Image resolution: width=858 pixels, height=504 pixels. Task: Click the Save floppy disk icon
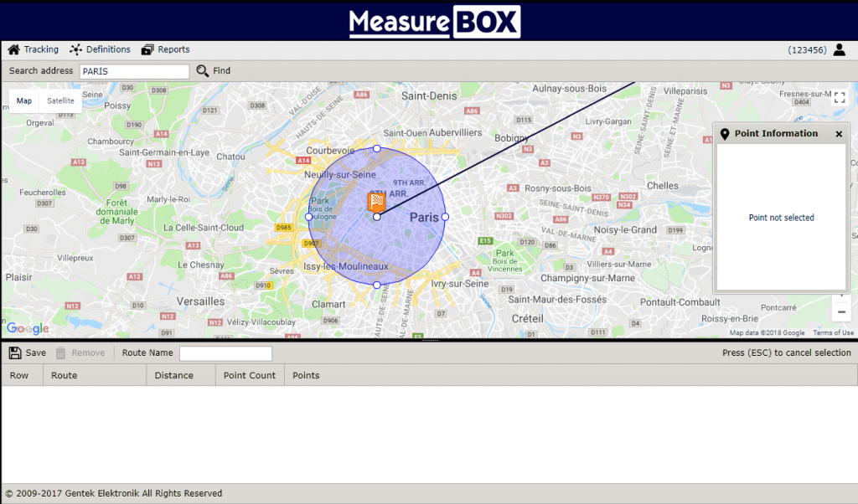pyautogui.click(x=15, y=353)
